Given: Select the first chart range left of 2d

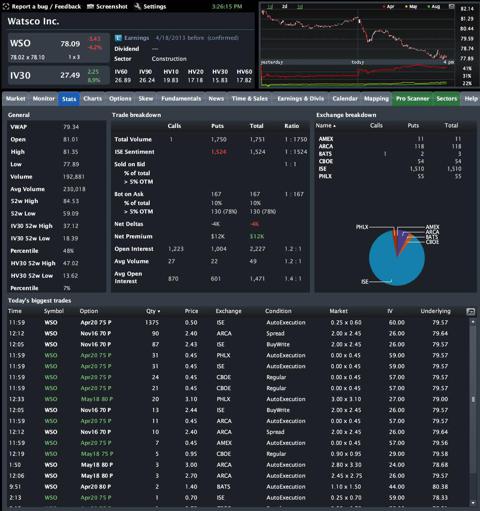Looking at the screenshot, I should click(270, 6).
